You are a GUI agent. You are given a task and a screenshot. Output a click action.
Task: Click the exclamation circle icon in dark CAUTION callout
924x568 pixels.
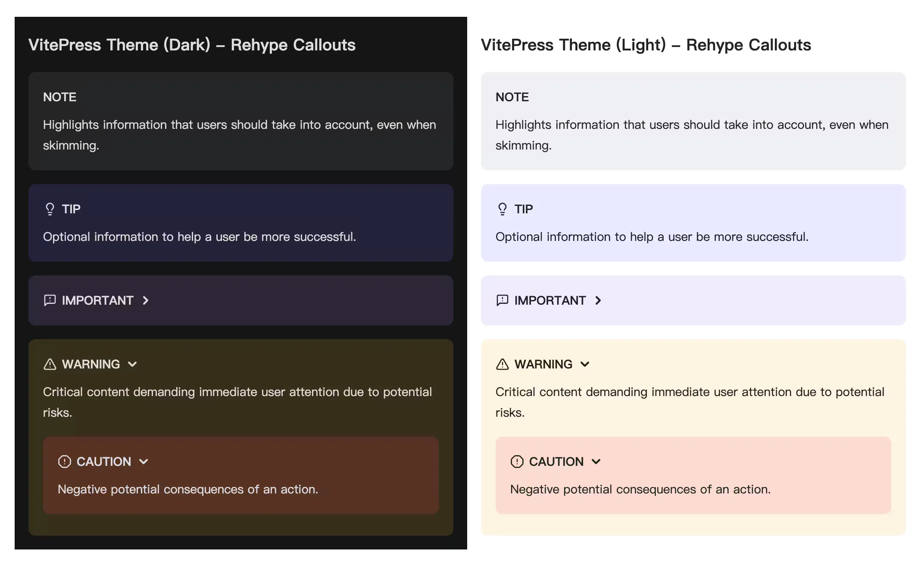click(x=64, y=462)
